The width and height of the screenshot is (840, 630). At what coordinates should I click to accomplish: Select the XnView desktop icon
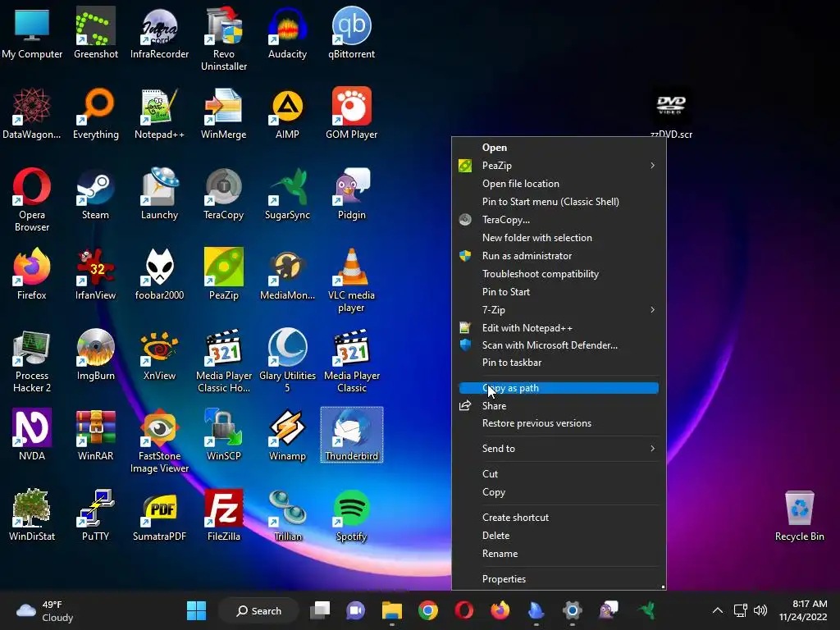159,354
